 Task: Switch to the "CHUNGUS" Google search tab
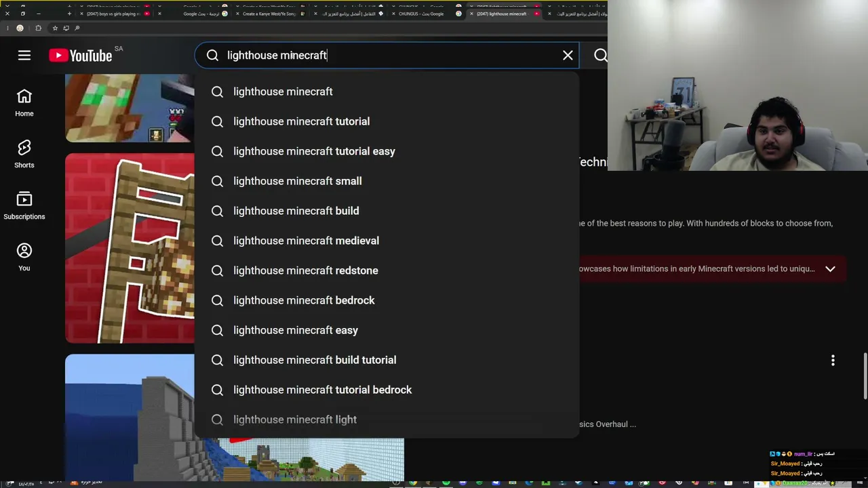click(x=425, y=14)
